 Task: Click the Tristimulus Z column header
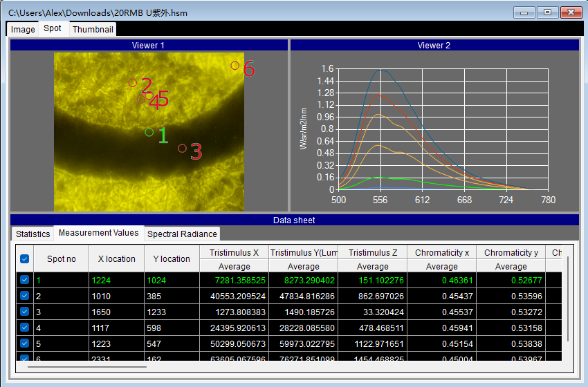coord(373,253)
